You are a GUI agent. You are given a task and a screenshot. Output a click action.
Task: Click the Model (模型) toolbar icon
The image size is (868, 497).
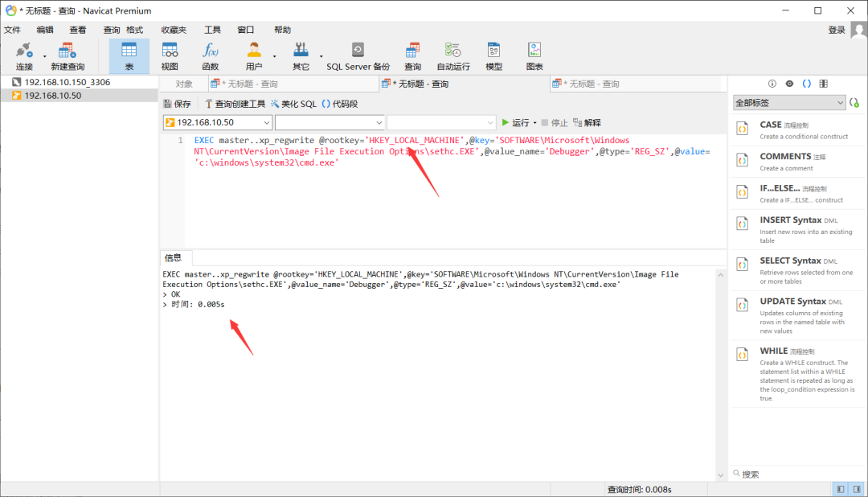[493, 56]
